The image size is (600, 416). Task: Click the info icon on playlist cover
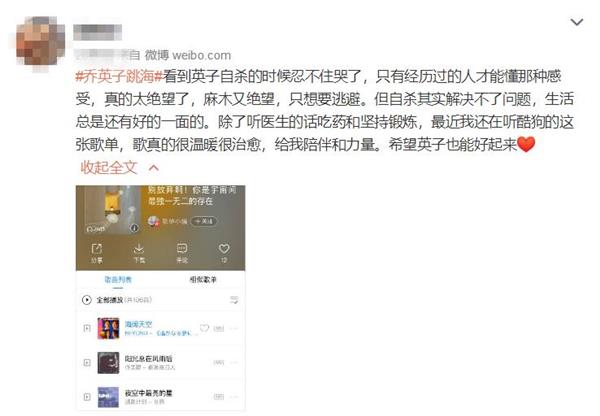pos(134,228)
